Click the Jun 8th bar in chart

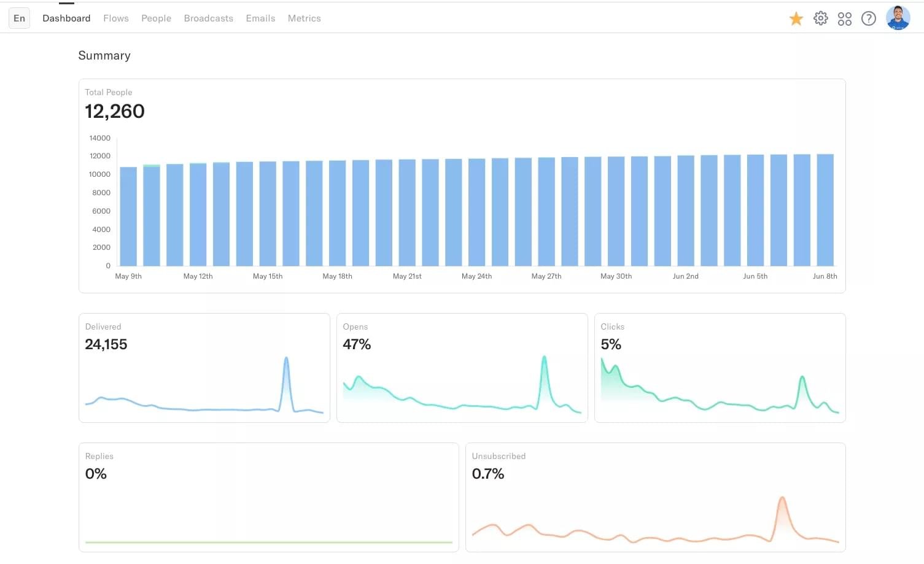[x=825, y=210]
